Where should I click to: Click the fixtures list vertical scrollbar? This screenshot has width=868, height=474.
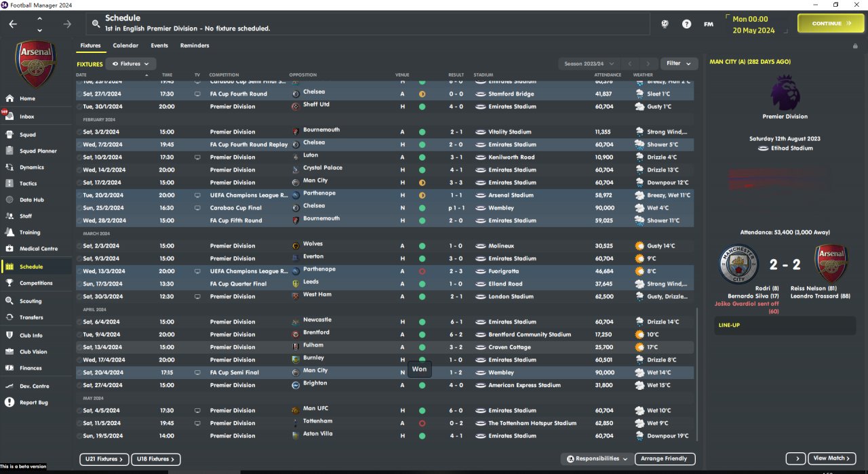pyautogui.click(x=697, y=373)
